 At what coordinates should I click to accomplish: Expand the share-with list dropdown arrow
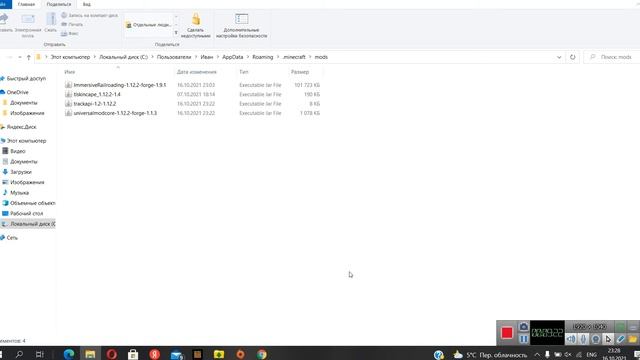click(x=176, y=33)
